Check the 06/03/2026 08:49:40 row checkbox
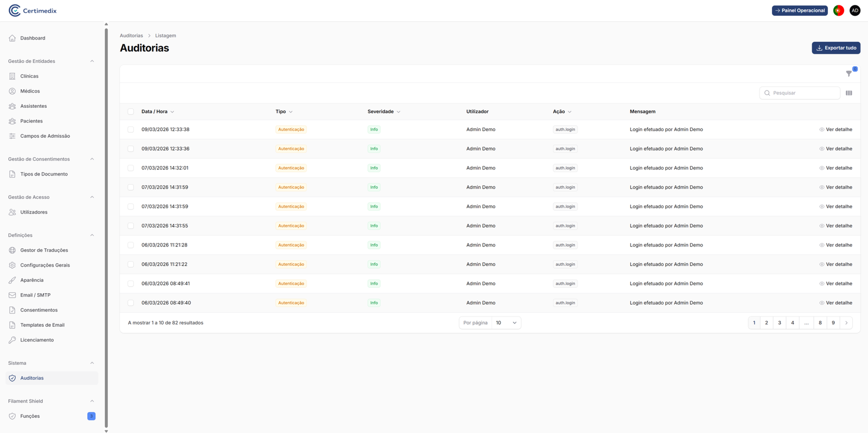The height and width of the screenshot is (433, 868). 131,303
